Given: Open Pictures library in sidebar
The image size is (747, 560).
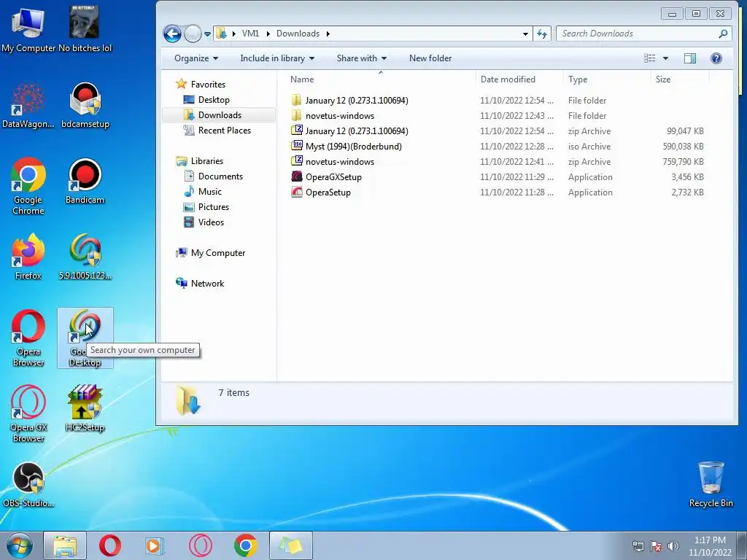Looking at the screenshot, I should coord(214,206).
